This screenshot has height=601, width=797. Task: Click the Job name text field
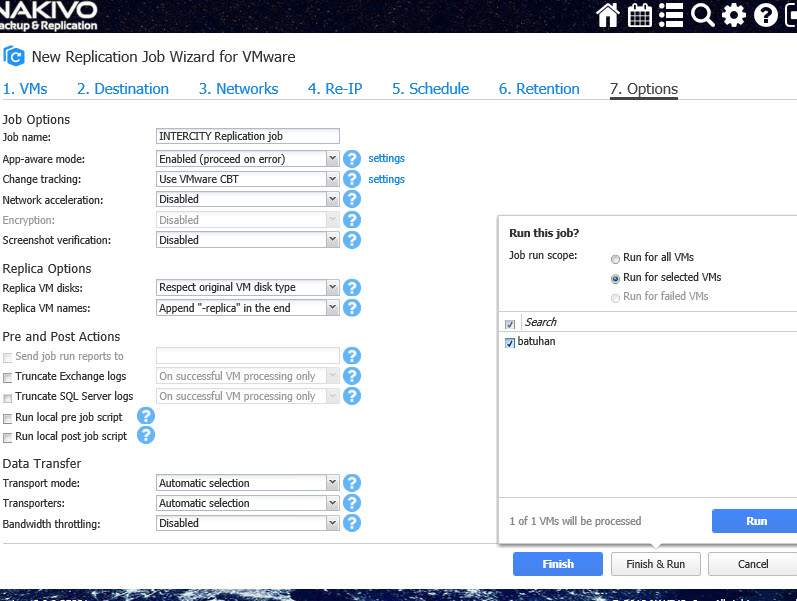248,136
